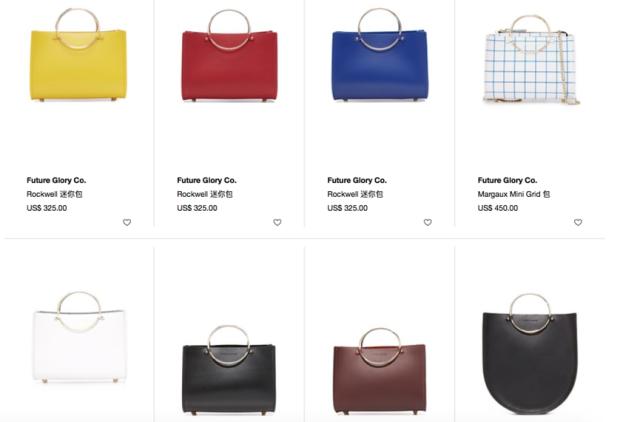Viewport: 640px width, 422px height.
Task: Open Future Glory Co. brand above yellow bag price
Action: click(x=56, y=180)
